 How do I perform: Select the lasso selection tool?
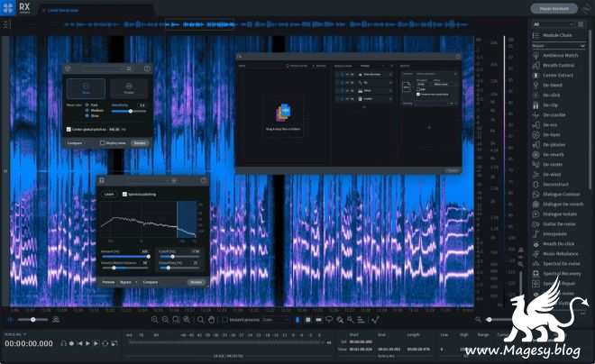(329, 320)
